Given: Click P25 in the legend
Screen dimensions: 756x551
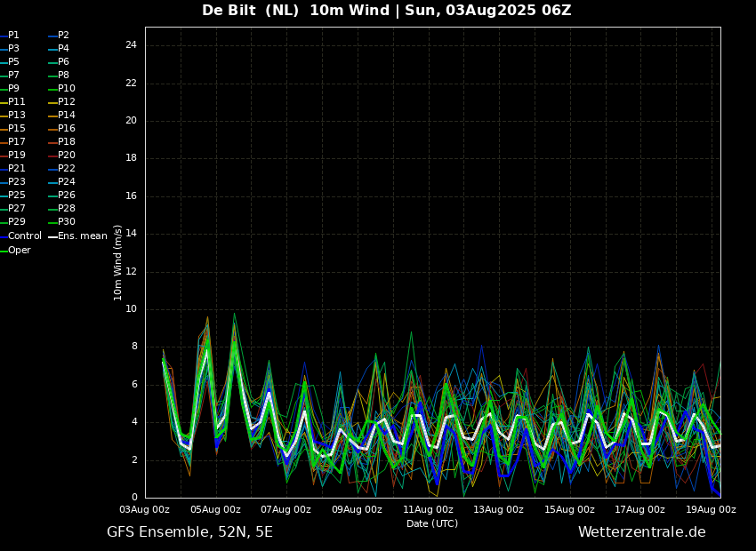Looking at the screenshot, I should [16, 196].
